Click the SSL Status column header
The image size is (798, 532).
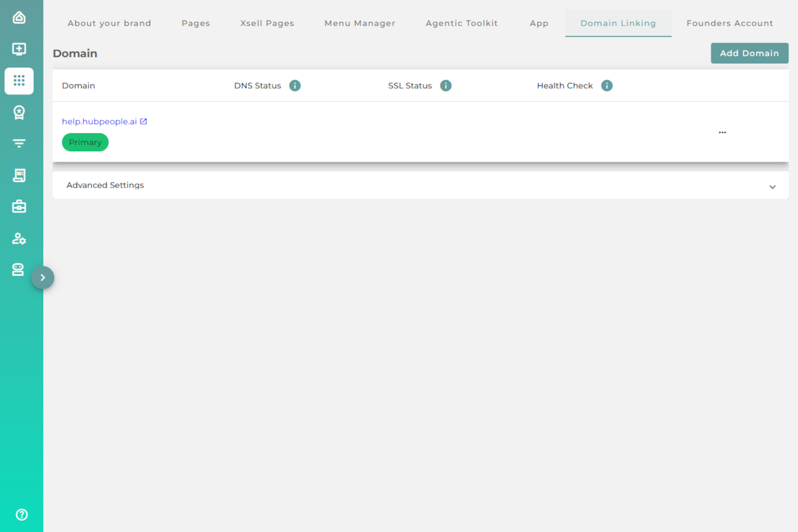[410, 86]
